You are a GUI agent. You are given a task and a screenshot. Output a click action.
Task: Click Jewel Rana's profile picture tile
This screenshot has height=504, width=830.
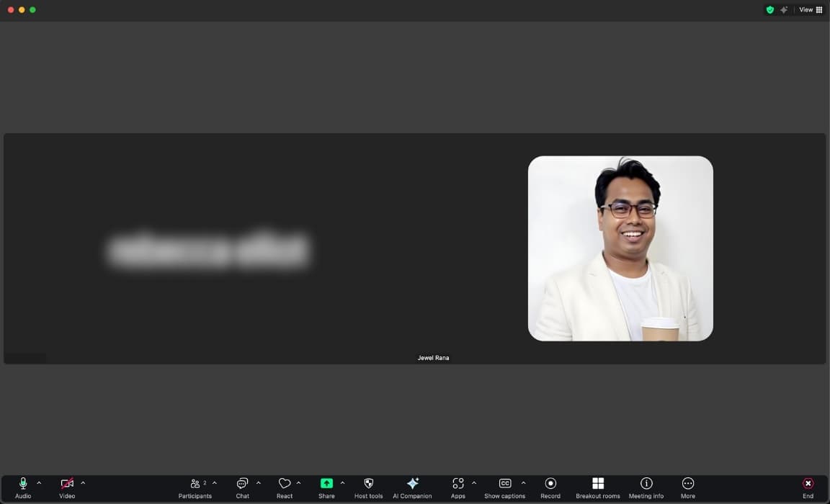[620, 248]
